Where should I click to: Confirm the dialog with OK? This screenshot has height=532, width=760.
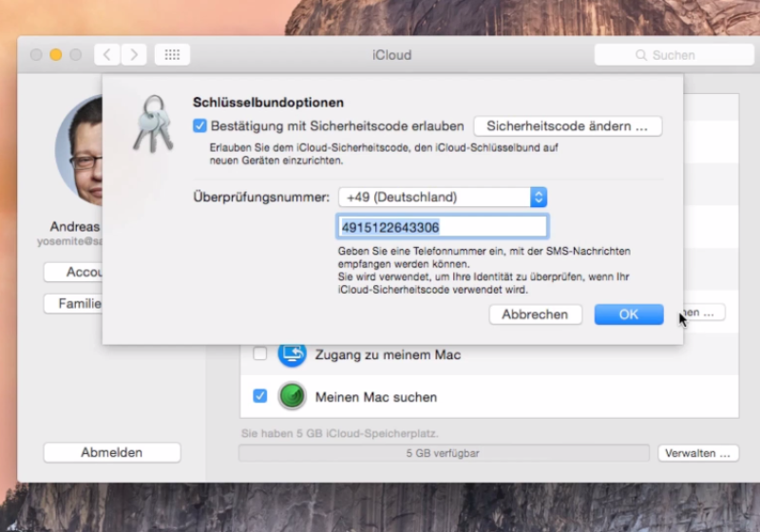pyautogui.click(x=628, y=314)
